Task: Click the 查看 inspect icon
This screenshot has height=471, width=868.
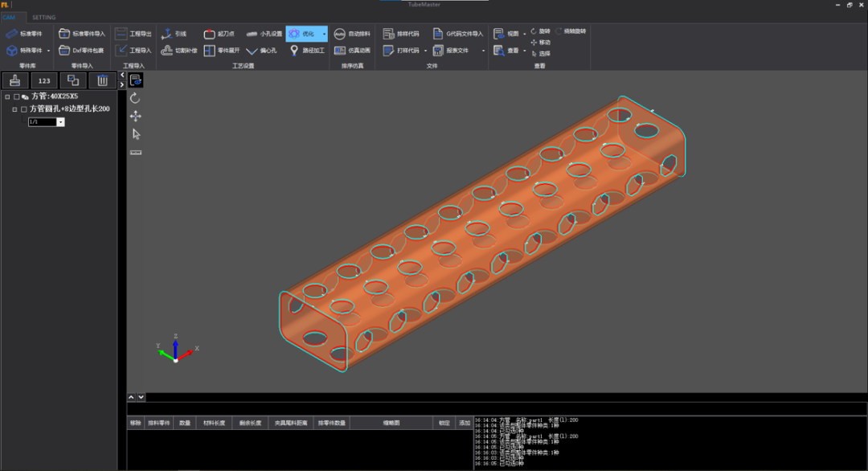Action: 499,51
